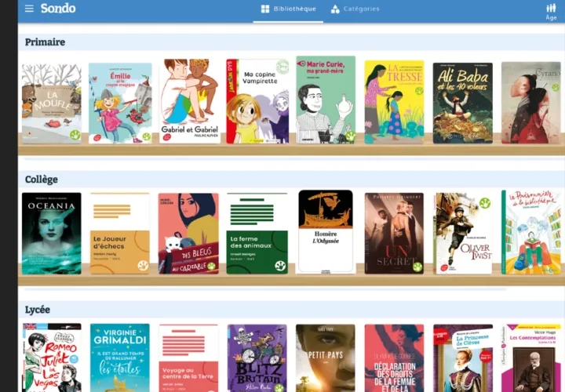This screenshot has width=565, height=392.
Task: Open Le Prisonnier de la bibliothèque
Action: (x=531, y=233)
